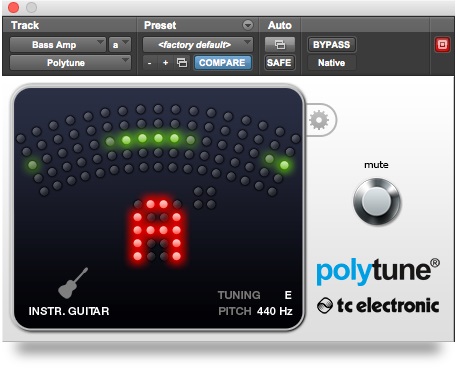The image size is (458, 371).
Task: Open the Bass Amp track selector
Action: coord(58,45)
